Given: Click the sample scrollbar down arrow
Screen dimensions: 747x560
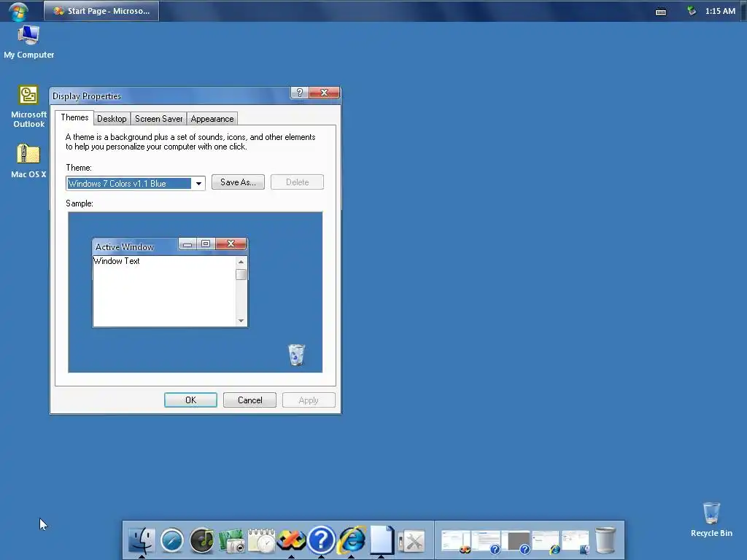Looking at the screenshot, I should click(x=241, y=321).
